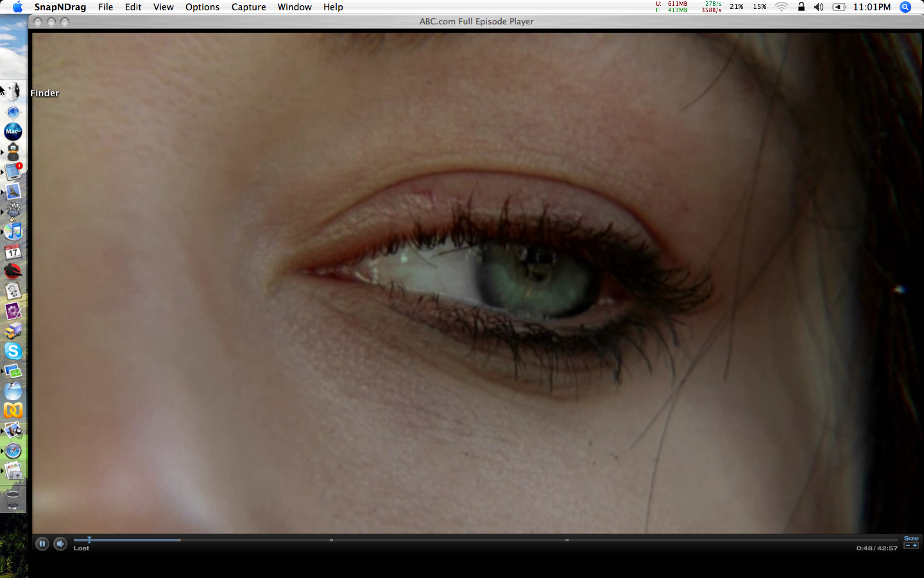Image resolution: width=924 pixels, height=578 pixels.
Task: Open iCal calendar showing 17
Action: click(13, 251)
